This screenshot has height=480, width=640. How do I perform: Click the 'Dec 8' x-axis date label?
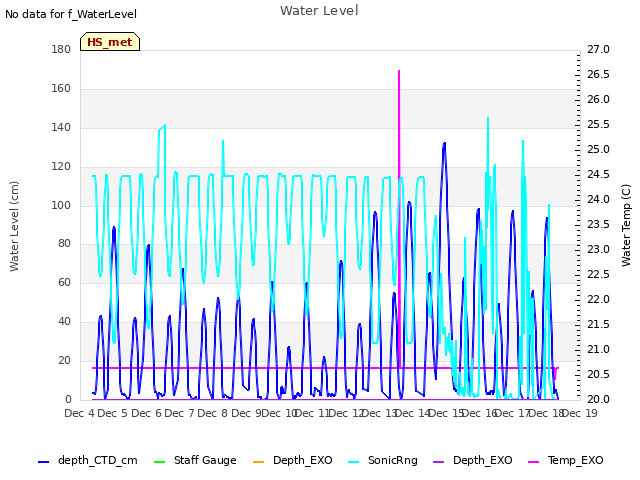click(212, 413)
